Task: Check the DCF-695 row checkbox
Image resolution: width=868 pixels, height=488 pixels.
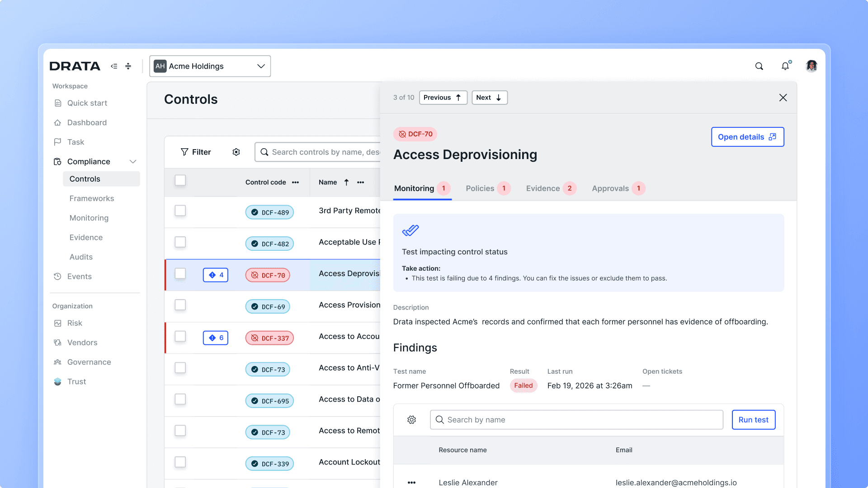Action: [x=180, y=399]
